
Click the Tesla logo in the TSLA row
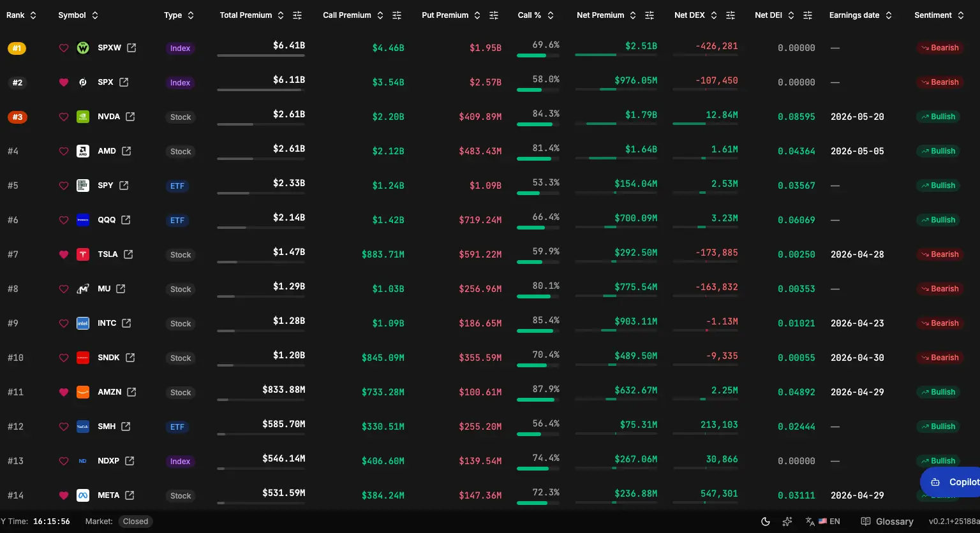(x=83, y=254)
